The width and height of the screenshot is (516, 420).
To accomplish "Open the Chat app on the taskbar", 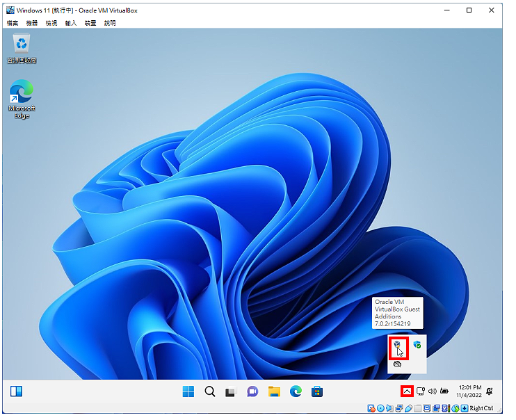I will coord(252,391).
